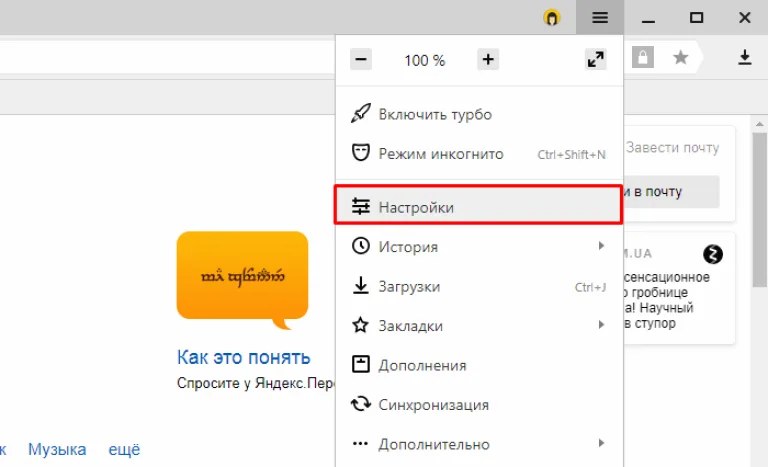Decrease zoom with the minus button
The width and height of the screenshot is (768, 467).
(361, 60)
